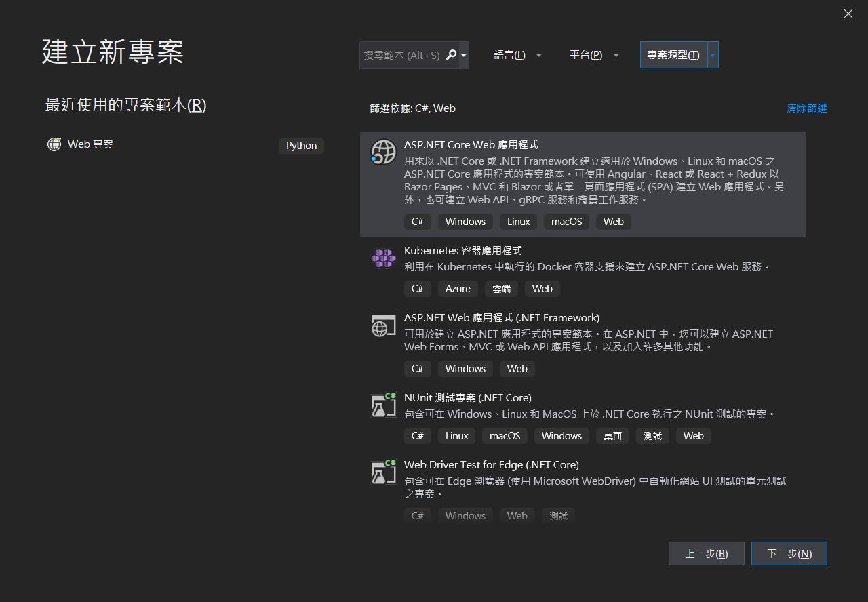Screen dimensions: 868x602
Task: Select the NUnit 測試專案 (.NET Core) template
Action: coord(583,417)
